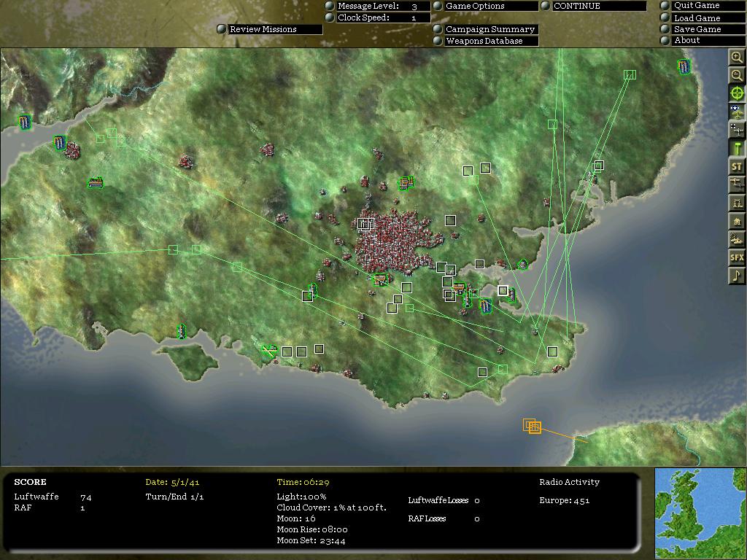Click the Message Level setting

pos(384,6)
